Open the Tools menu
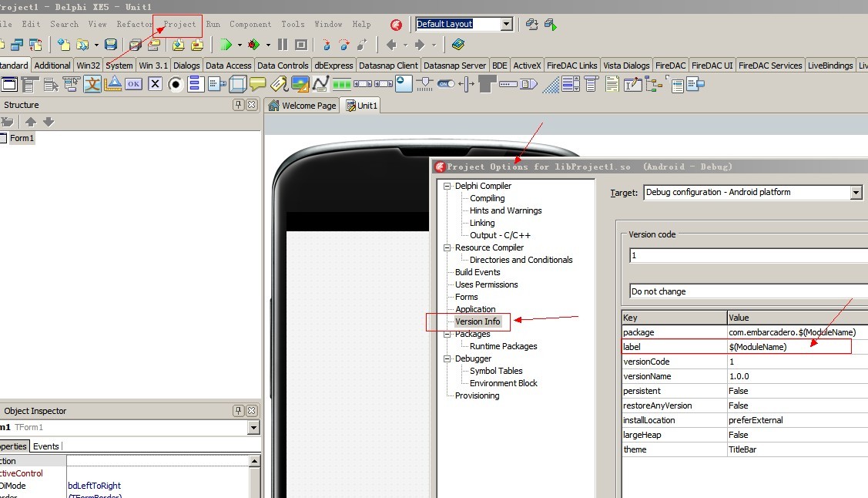The image size is (868, 498). [293, 25]
